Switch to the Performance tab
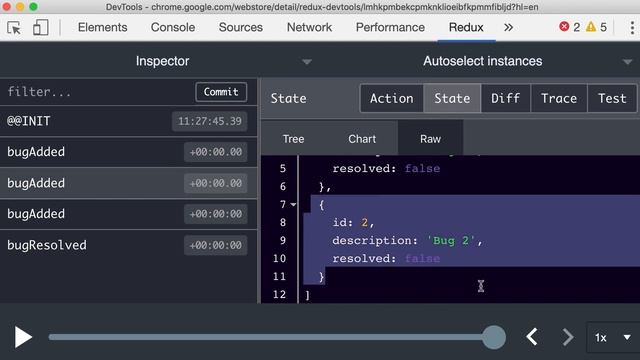Viewport: 640px width, 360px height. pos(390,27)
